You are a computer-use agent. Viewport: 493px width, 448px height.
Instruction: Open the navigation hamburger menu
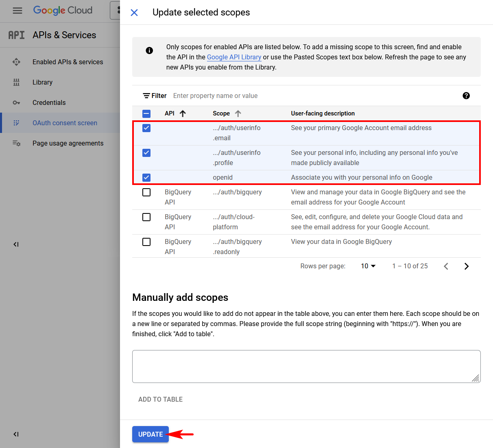pos(17,11)
